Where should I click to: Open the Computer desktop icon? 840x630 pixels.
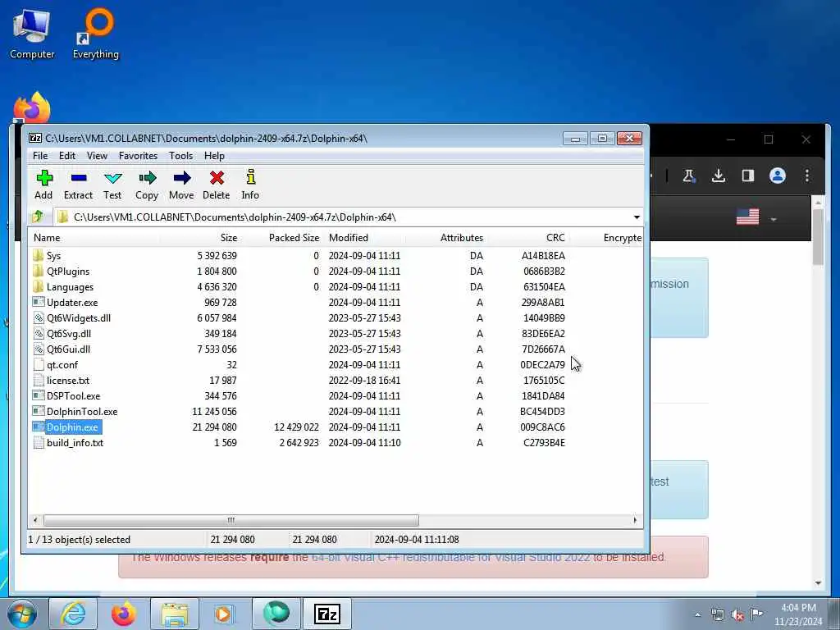coord(32,34)
